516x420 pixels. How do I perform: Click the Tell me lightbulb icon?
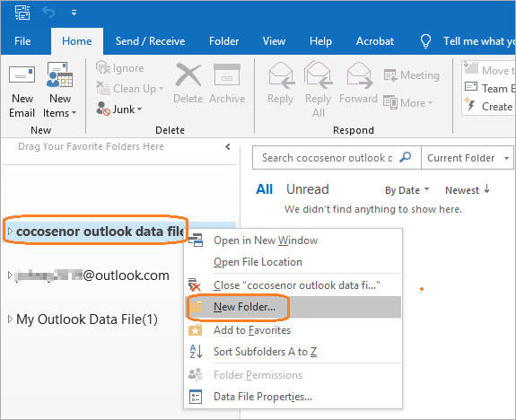[425, 41]
